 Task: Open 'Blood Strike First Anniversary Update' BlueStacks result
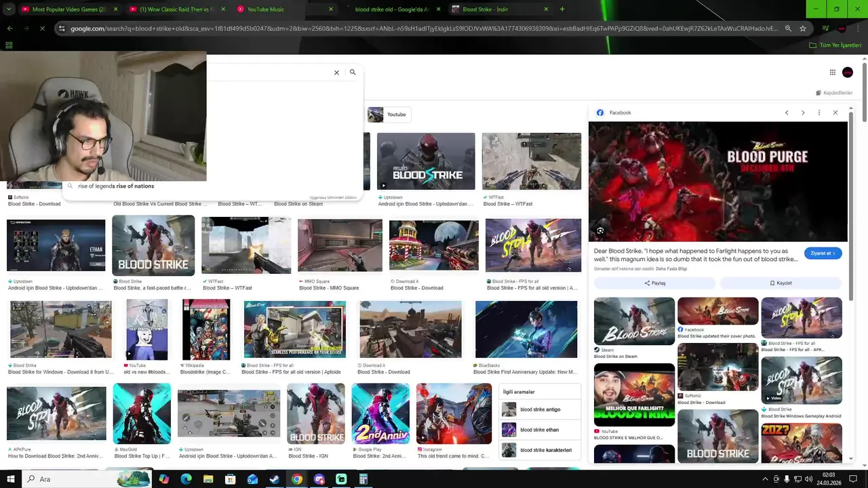pyautogui.click(x=526, y=330)
